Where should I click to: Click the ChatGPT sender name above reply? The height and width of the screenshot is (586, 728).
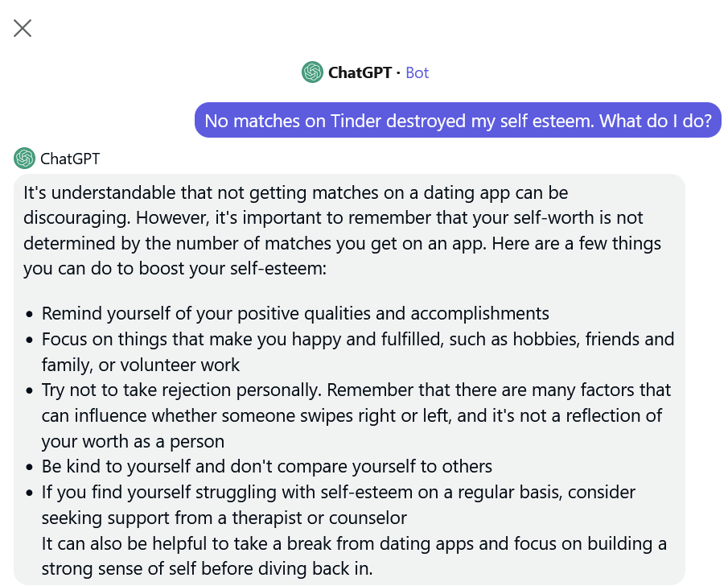[x=70, y=159]
